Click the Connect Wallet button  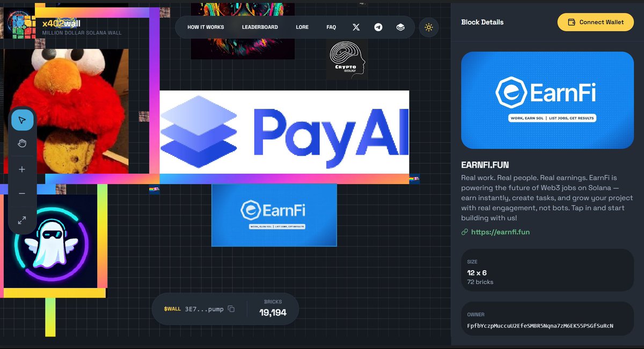click(x=596, y=22)
